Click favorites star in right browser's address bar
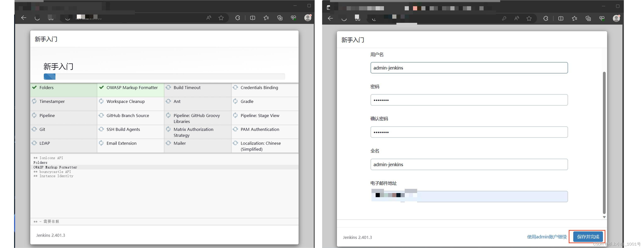 click(x=529, y=18)
